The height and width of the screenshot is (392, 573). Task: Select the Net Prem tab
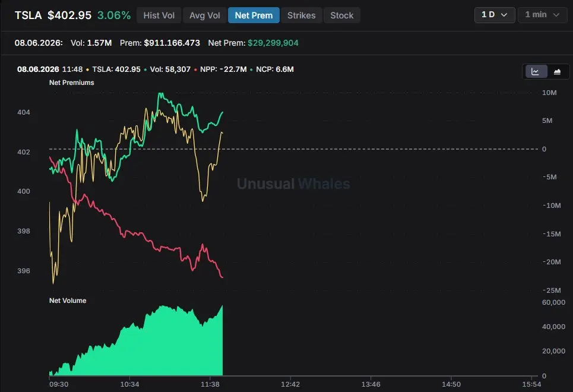tap(254, 15)
